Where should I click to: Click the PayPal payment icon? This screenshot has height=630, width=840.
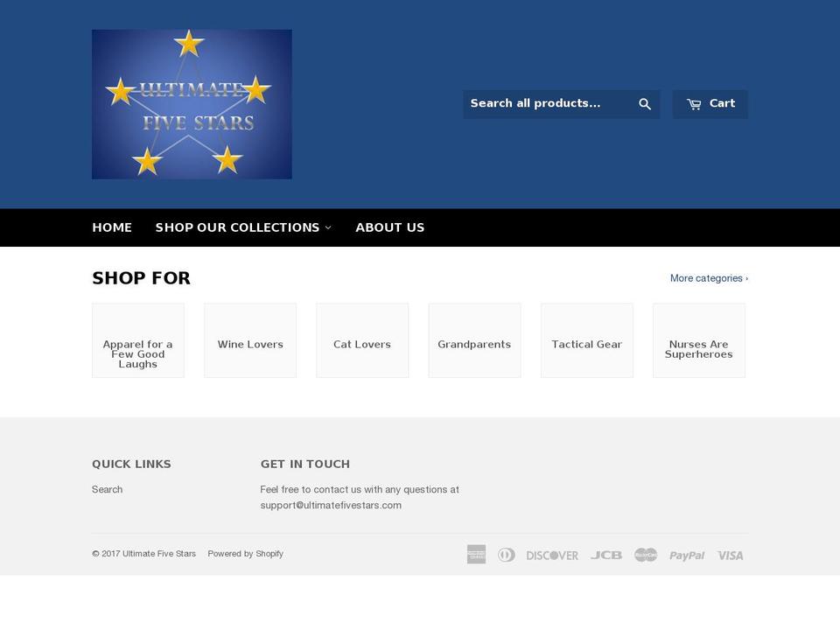(687, 554)
